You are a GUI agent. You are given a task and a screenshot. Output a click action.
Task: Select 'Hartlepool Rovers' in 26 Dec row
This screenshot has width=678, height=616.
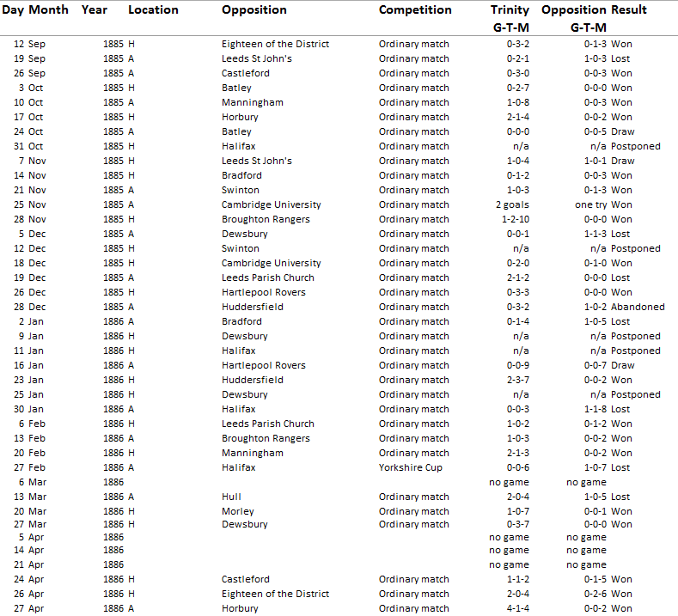pyautogui.click(x=263, y=293)
